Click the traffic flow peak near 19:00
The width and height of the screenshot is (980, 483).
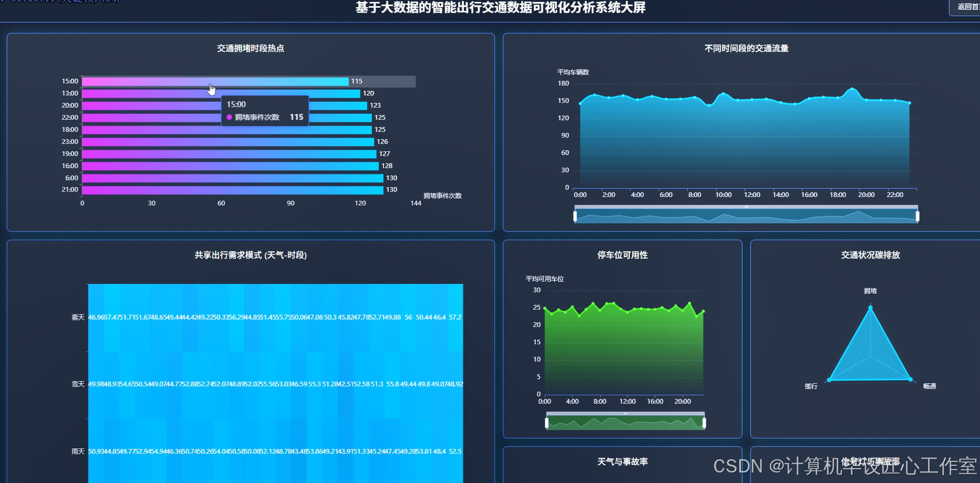[x=852, y=88]
